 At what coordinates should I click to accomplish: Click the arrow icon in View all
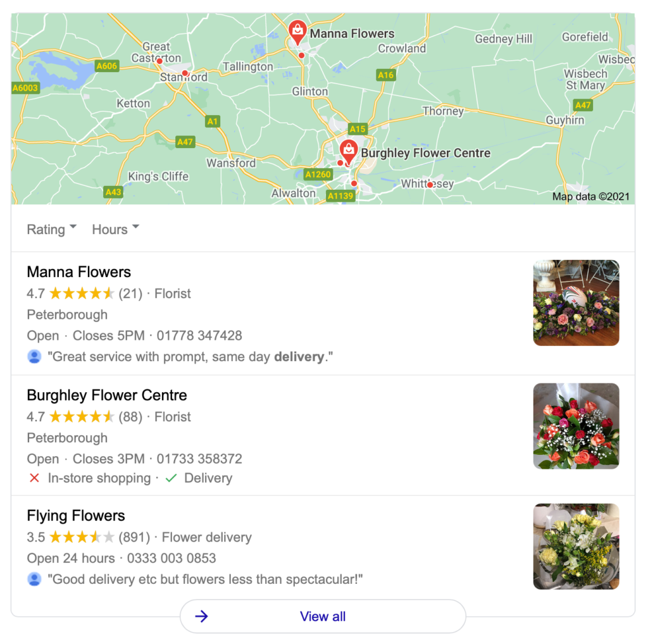click(202, 616)
